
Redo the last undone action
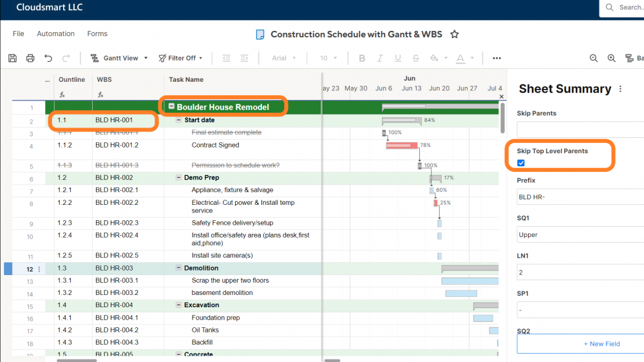click(66, 58)
